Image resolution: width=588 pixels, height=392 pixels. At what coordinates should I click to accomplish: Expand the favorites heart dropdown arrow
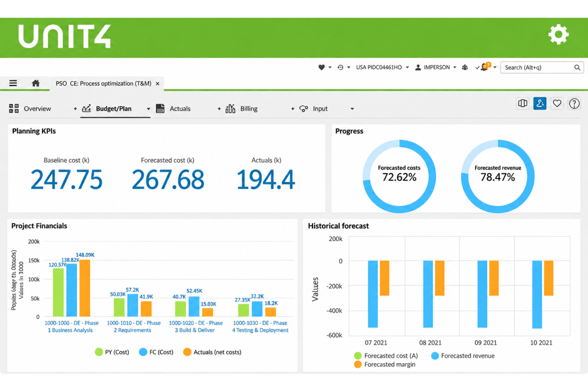coord(330,68)
